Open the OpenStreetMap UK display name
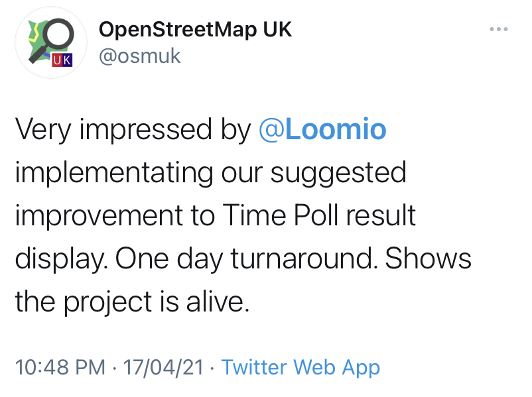532x397 pixels. point(195,30)
